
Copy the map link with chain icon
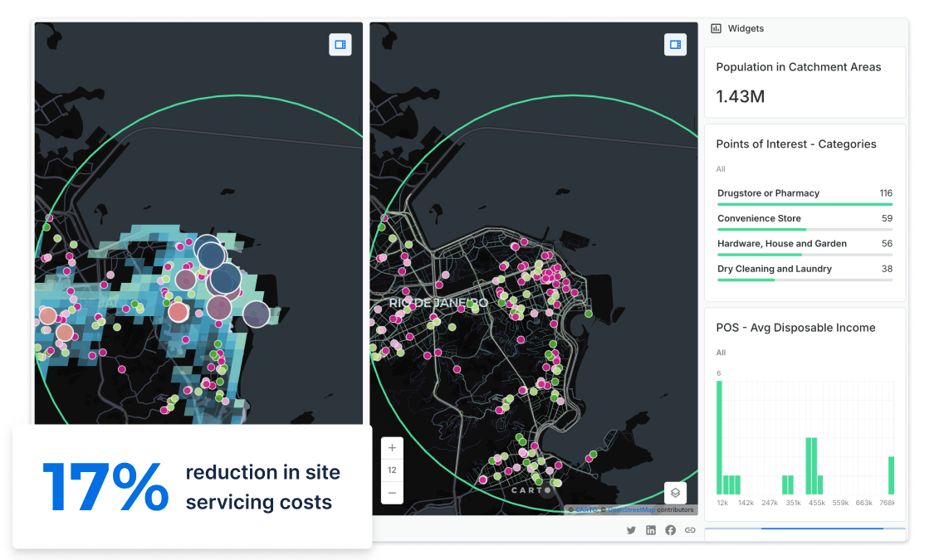click(x=690, y=530)
